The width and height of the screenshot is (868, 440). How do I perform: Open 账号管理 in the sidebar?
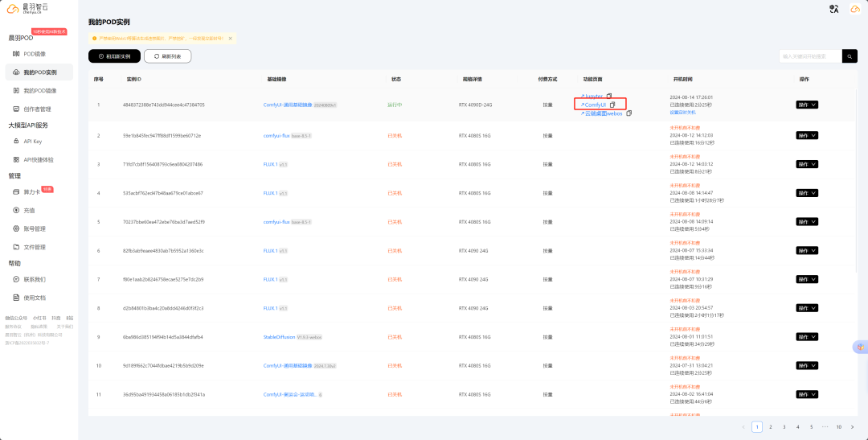(x=34, y=228)
